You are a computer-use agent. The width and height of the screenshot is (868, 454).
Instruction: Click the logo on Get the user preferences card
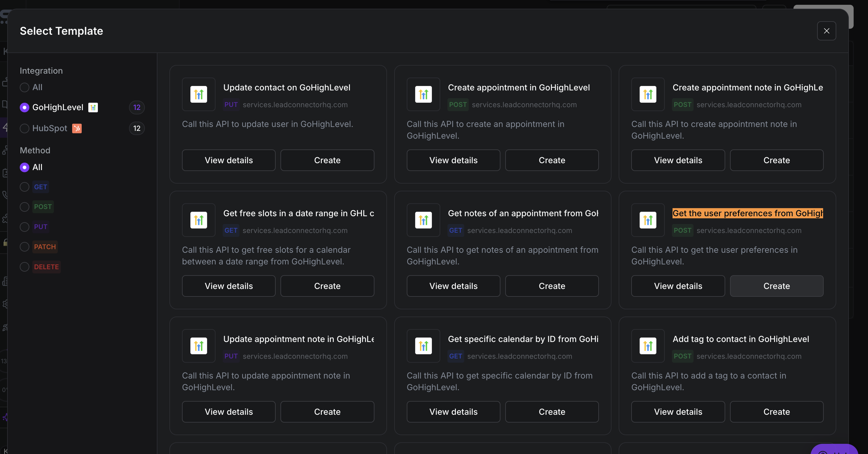[x=648, y=220]
